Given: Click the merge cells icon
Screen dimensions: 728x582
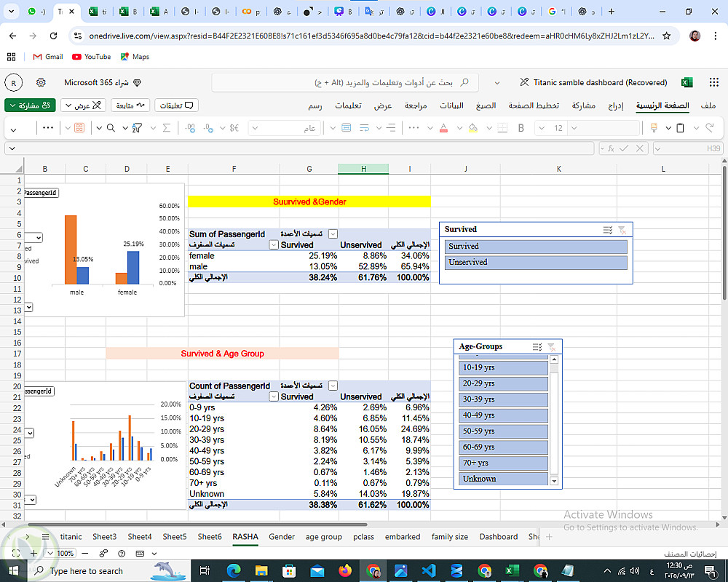Looking at the screenshot, I should 347,128.
